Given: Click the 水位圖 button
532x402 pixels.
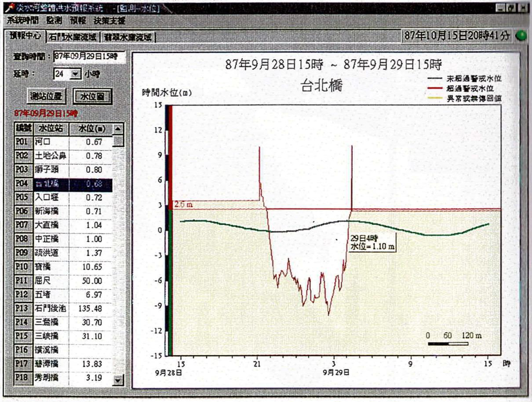Looking at the screenshot, I should click(92, 95).
